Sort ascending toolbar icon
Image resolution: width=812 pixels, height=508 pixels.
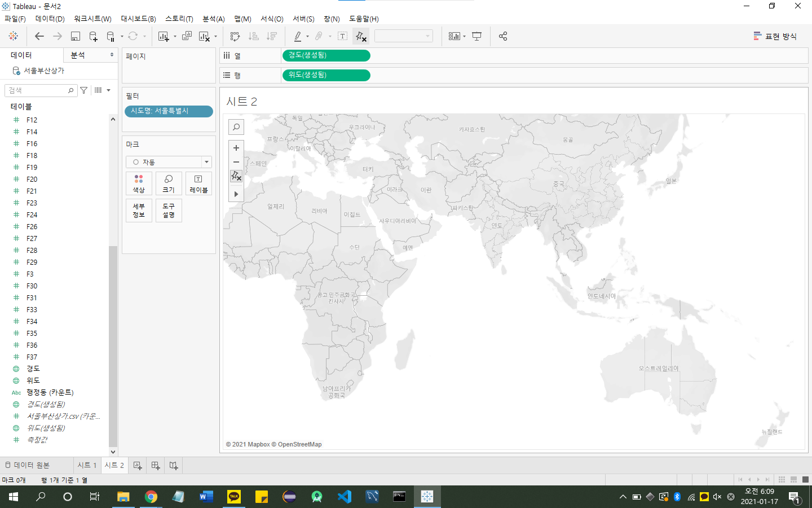point(254,36)
